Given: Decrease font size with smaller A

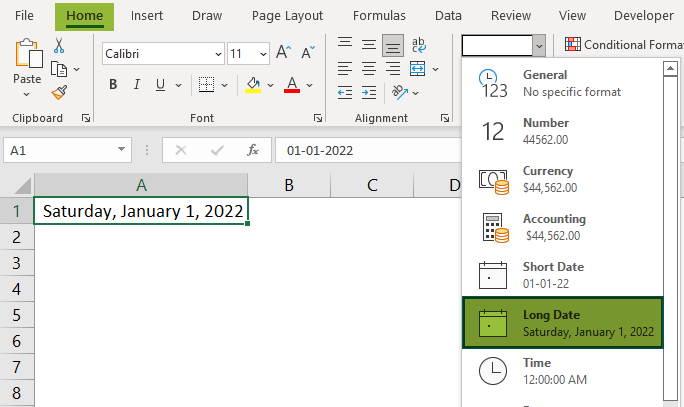Looking at the screenshot, I should pos(308,53).
